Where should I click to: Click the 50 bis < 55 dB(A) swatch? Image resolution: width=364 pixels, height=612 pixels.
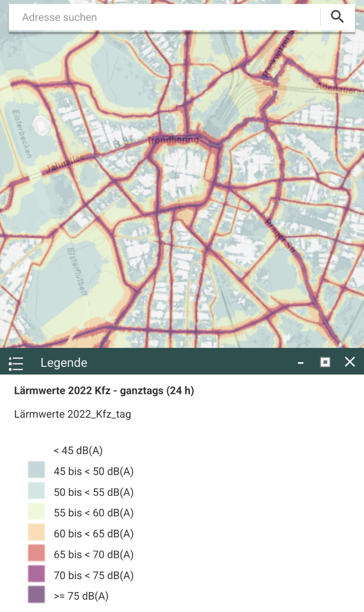(37, 491)
